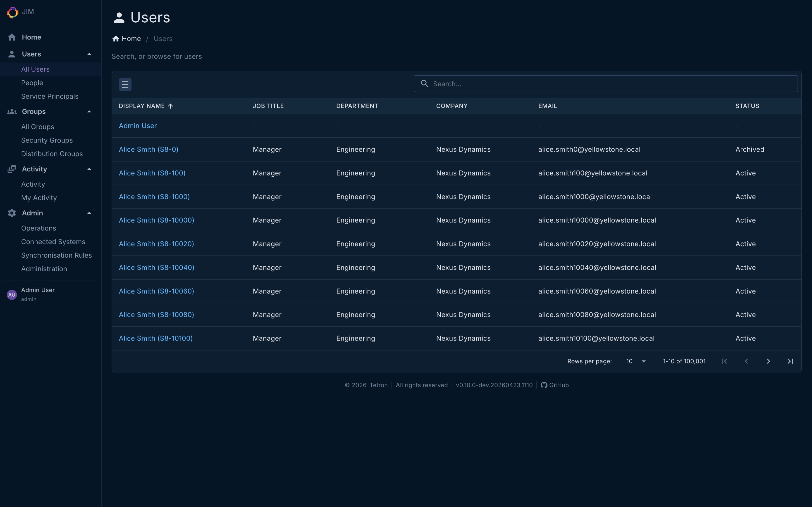Collapse the Admin sidebar section

click(89, 213)
